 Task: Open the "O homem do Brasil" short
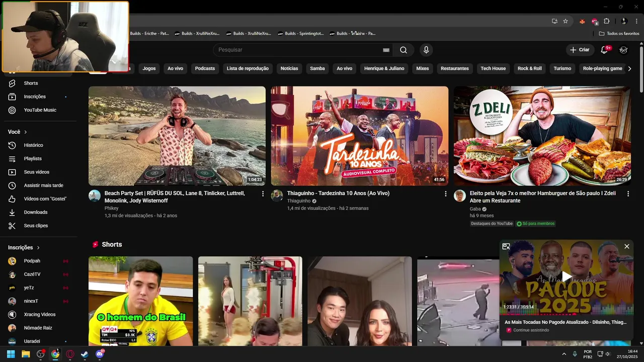pyautogui.click(x=140, y=301)
